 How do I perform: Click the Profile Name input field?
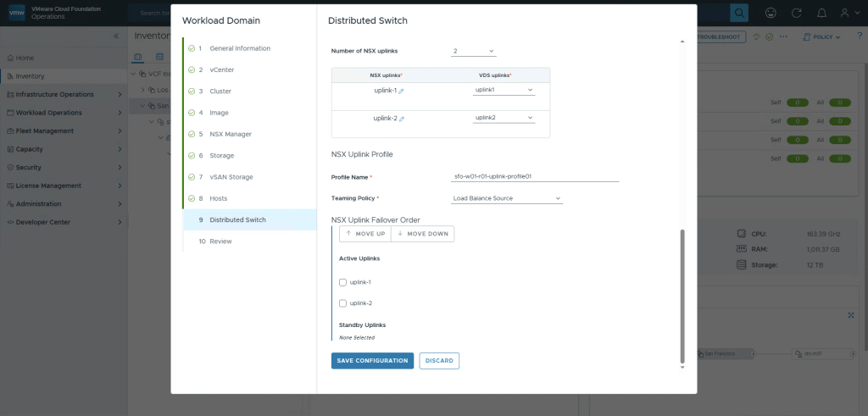pos(535,177)
